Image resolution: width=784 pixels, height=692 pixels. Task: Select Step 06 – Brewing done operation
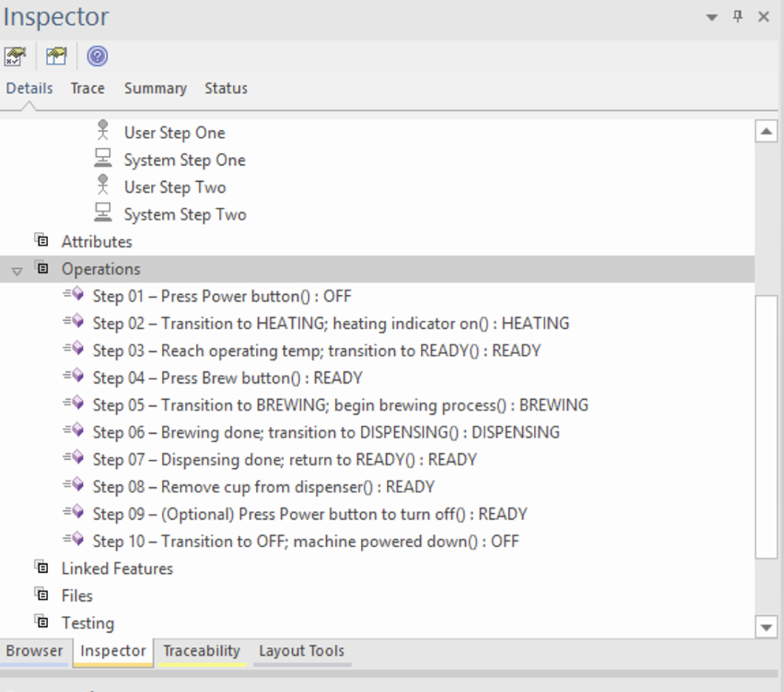(326, 432)
